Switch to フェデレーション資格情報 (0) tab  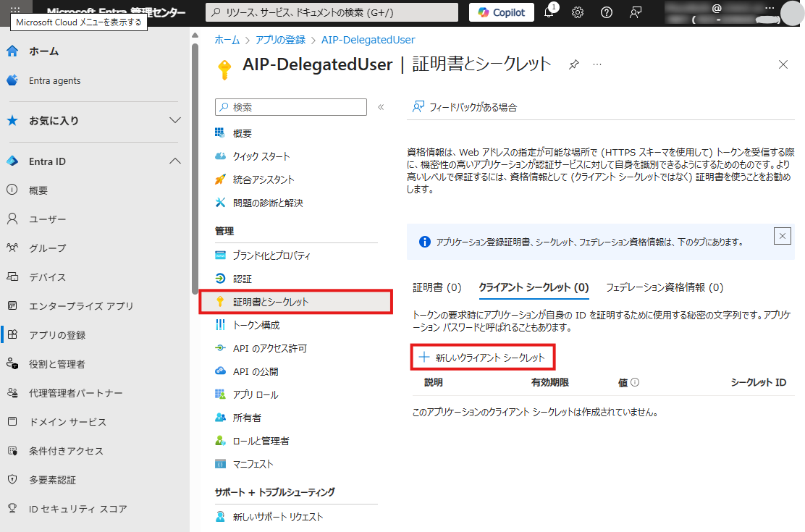pos(665,287)
